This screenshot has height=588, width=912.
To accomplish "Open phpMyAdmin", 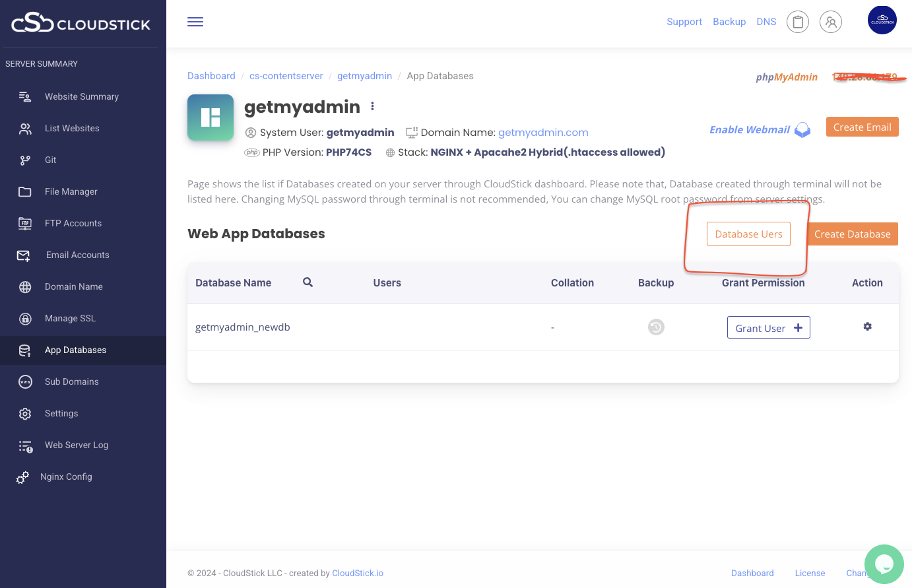I will pos(787,77).
